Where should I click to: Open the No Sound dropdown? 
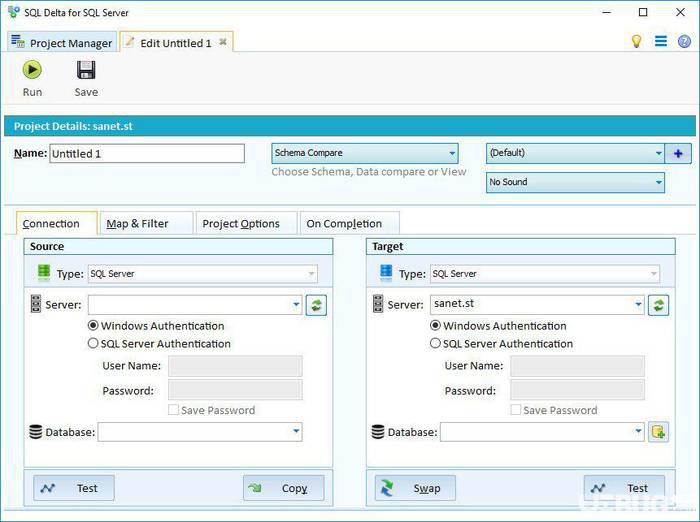click(575, 183)
